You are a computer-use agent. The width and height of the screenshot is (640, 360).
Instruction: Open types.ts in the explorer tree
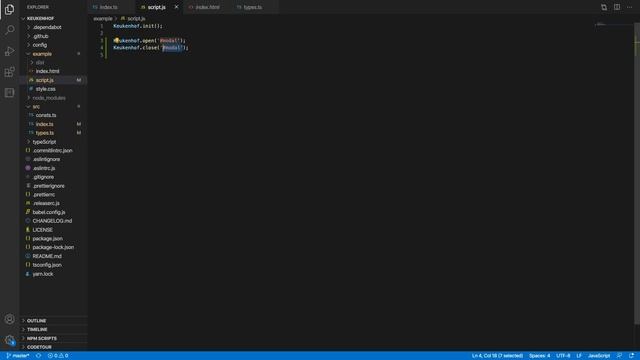point(44,133)
